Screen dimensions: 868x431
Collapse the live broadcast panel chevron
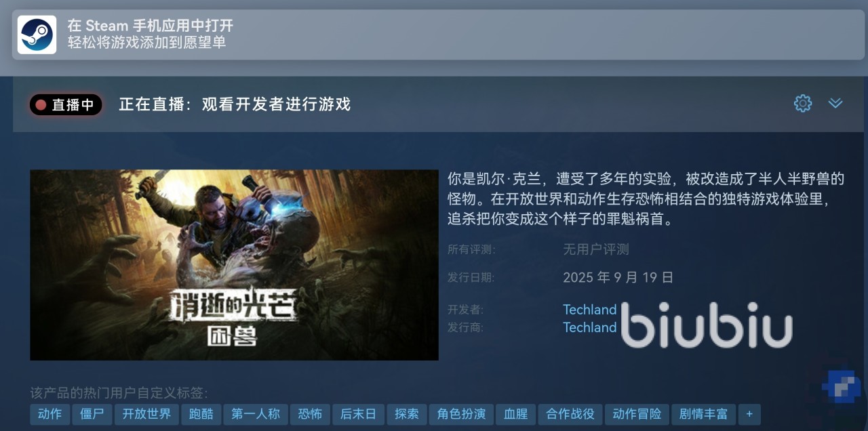click(835, 104)
